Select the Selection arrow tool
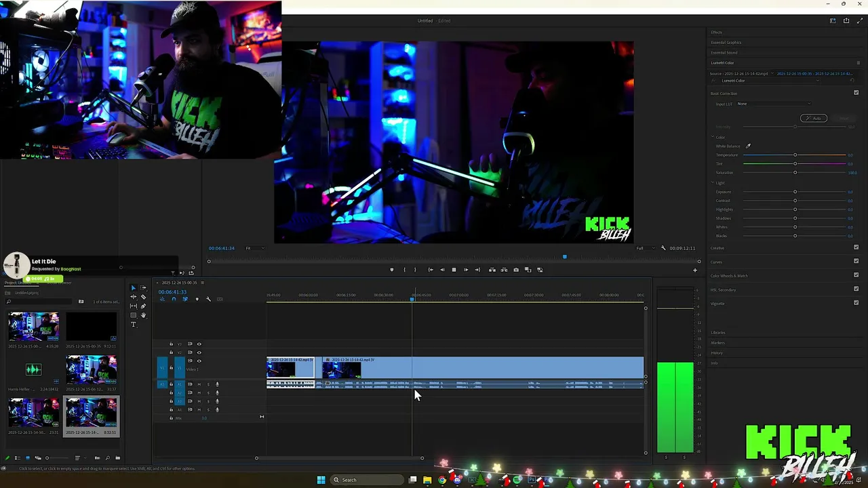Image resolution: width=868 pixels, height=488 pixels. click(x=134, y=287)
